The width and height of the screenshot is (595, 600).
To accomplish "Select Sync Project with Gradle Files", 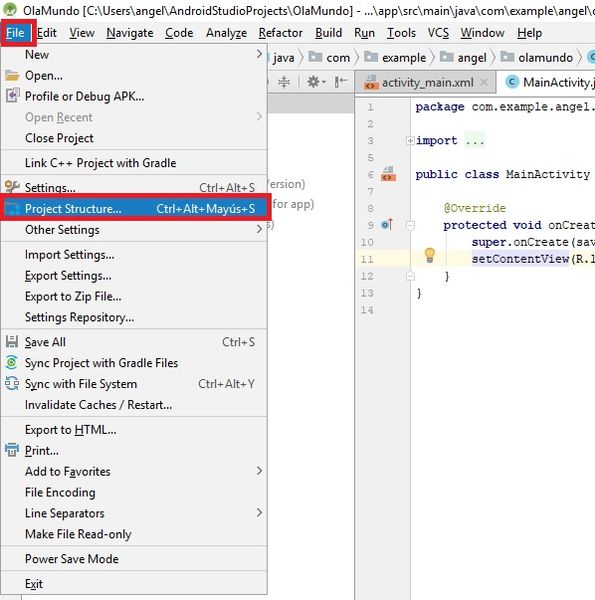I will tap(134, 363).
